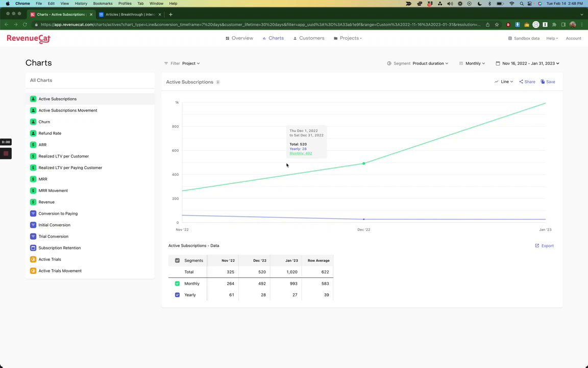Go to the Overview tab
This screenshot has width=588, height=368.
(x=239, y=38)
